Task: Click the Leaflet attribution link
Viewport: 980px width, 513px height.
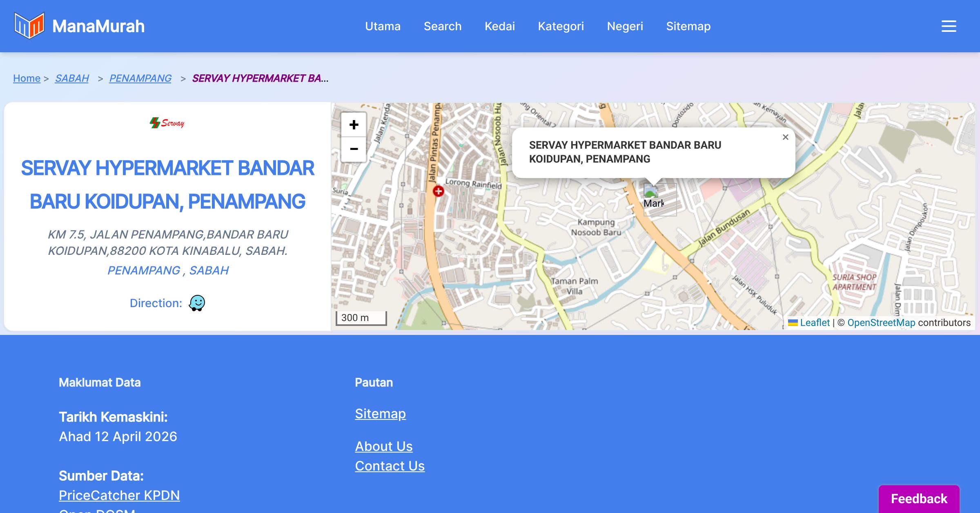Action: click(815, 323)
